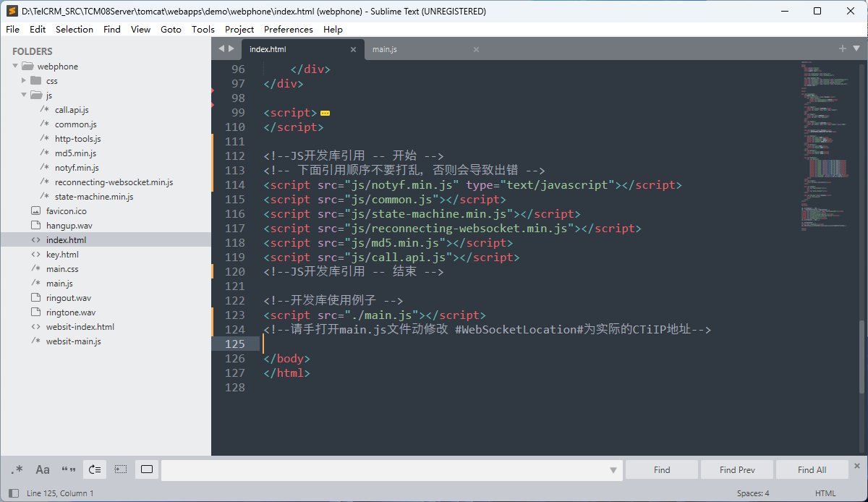
Task: Open the tab list dropdown arrow
Action: point(856,48)
